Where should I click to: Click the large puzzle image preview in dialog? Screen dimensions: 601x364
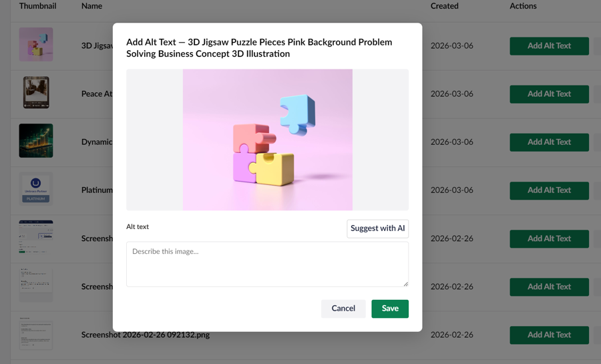coord(267,140)
